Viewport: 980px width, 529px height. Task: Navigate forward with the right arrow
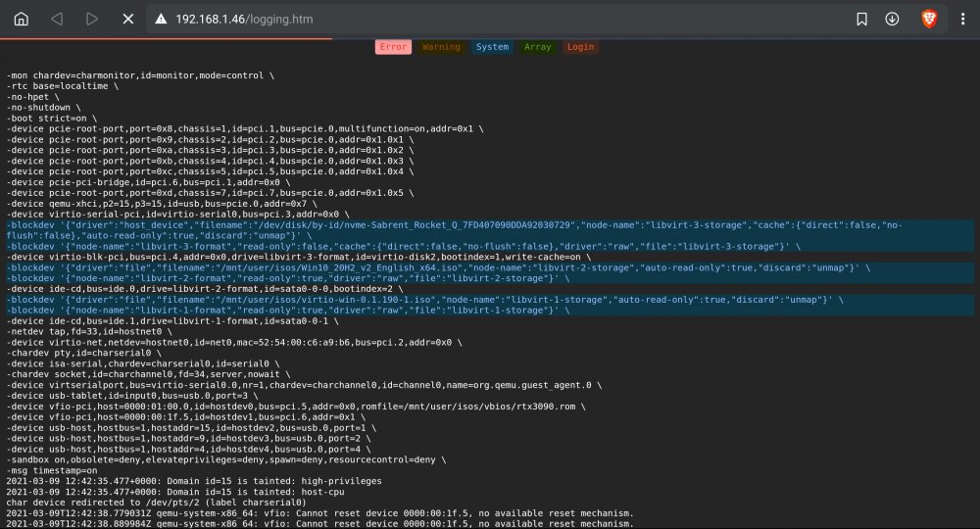[92, 19]
